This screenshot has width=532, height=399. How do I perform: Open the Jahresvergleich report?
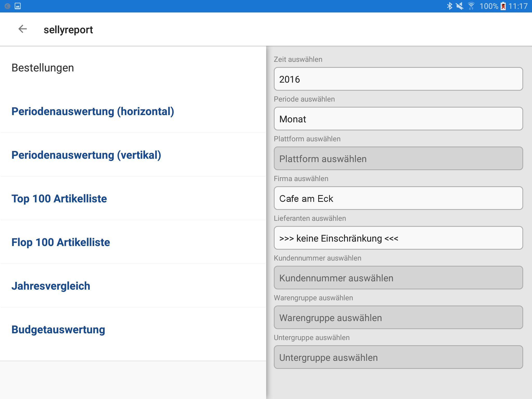51,286
